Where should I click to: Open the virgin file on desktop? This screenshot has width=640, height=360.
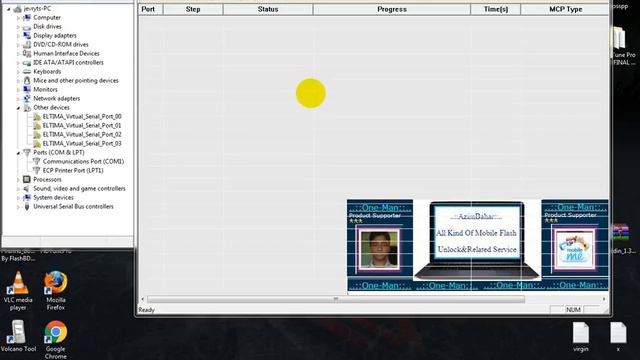point(581,337)
